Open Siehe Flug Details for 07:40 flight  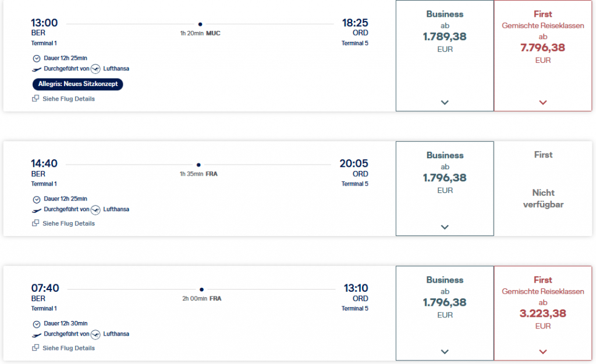click(x=68, y=348)
